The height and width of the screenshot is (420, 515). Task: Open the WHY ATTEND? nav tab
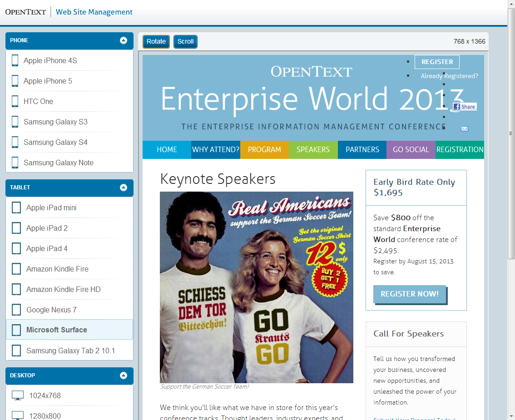click(215, 150)
